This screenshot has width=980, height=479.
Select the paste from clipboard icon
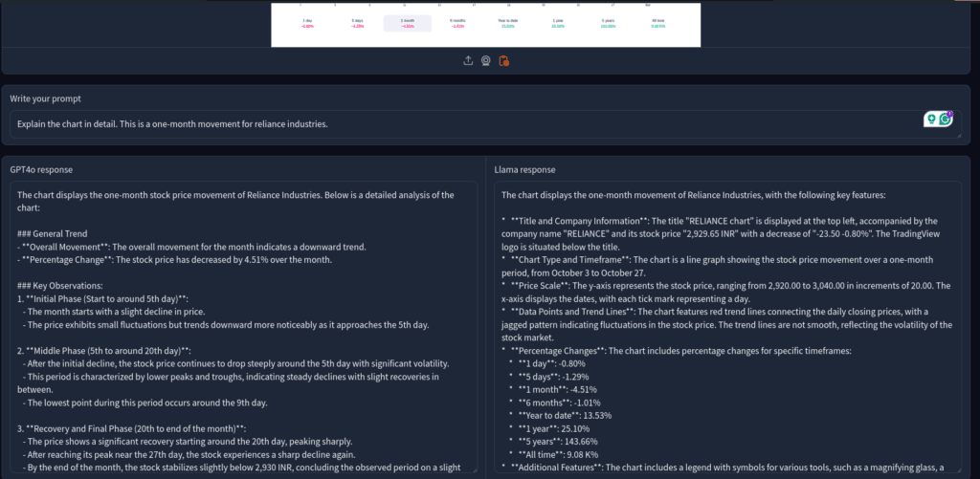[x=503, y=60]
